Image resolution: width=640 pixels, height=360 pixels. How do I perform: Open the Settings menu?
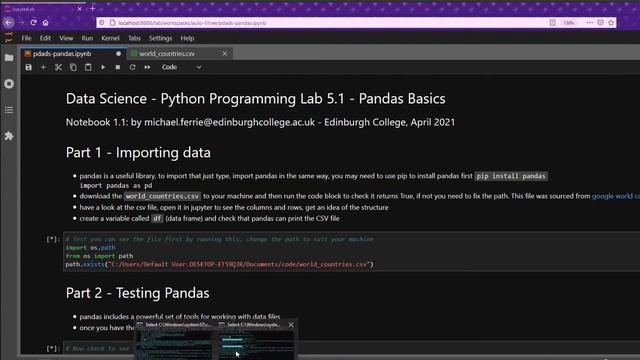click(x=160, y=38)
